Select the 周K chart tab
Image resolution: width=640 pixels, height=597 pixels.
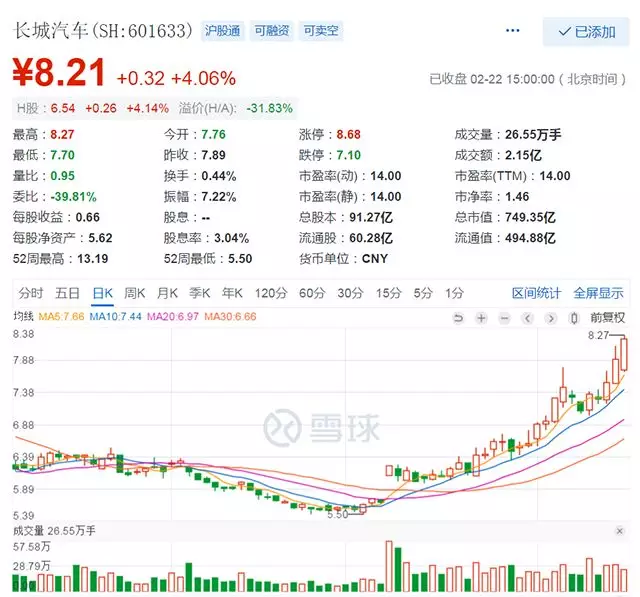(135, 293)
